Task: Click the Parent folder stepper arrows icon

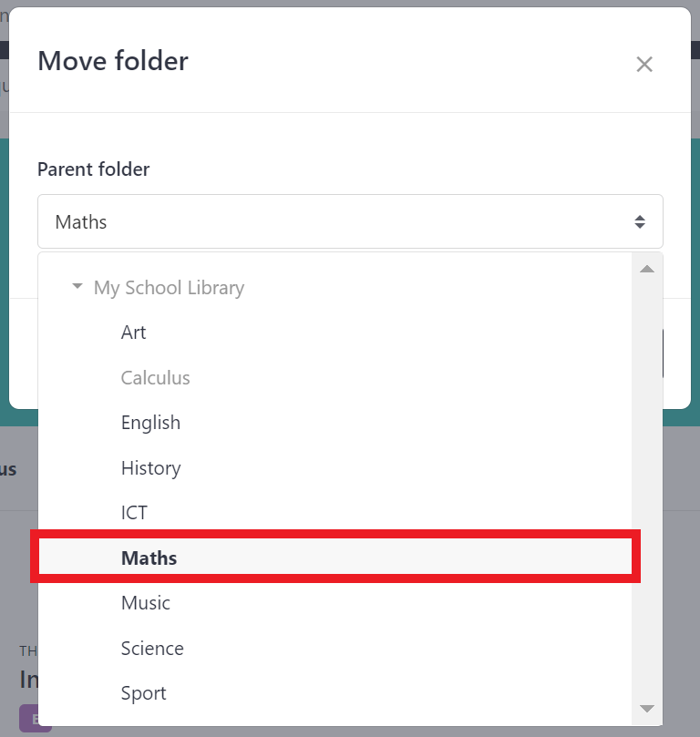Action: click(x=639, y=220)
